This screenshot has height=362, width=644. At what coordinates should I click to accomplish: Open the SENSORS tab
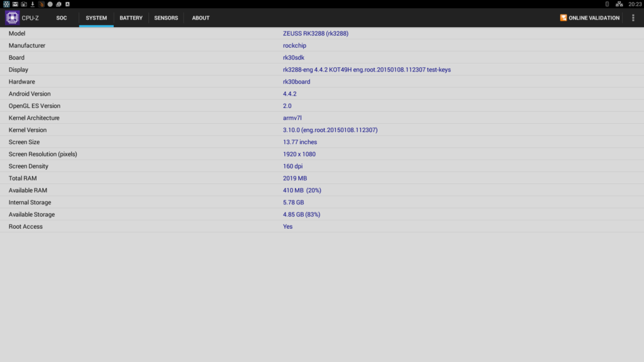(166, 18)
